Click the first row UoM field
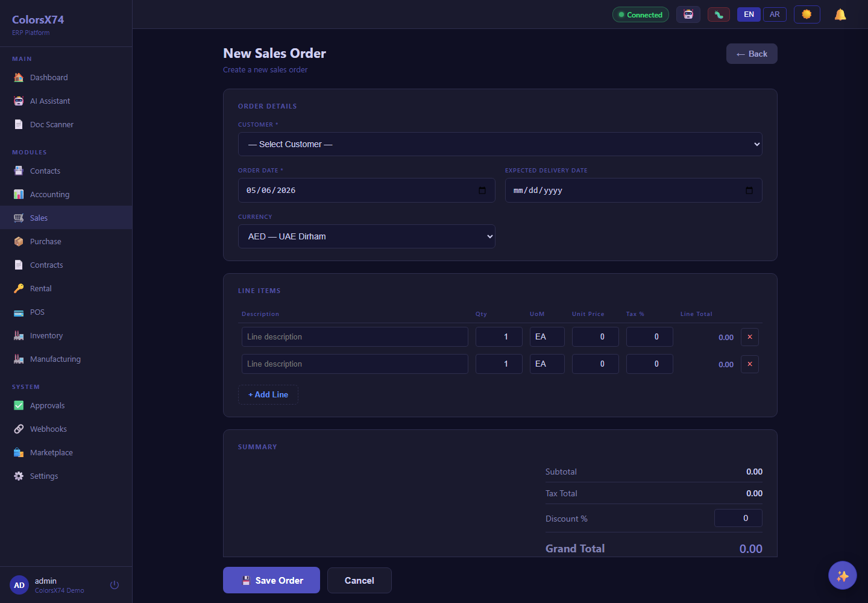This screenshot has height=603, width=868. click(547, 336)
